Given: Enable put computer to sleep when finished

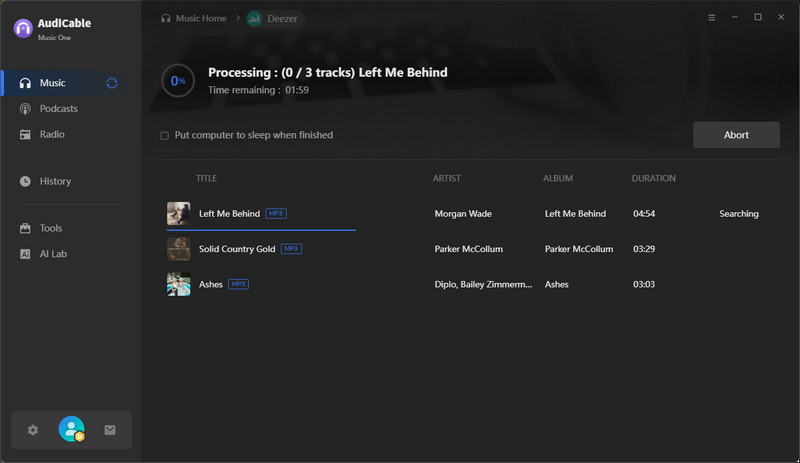Looking at the screenshot, I should tap(164, 136).
